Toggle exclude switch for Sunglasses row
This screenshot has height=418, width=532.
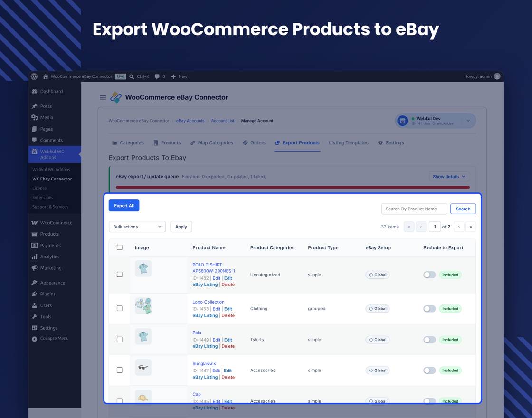pyautogui.click(x=429, y=370)
